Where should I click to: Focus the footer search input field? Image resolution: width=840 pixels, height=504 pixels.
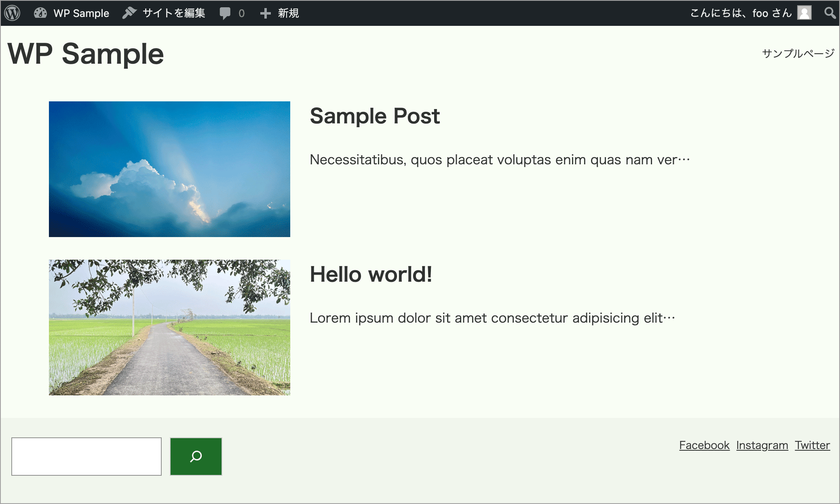87,456
